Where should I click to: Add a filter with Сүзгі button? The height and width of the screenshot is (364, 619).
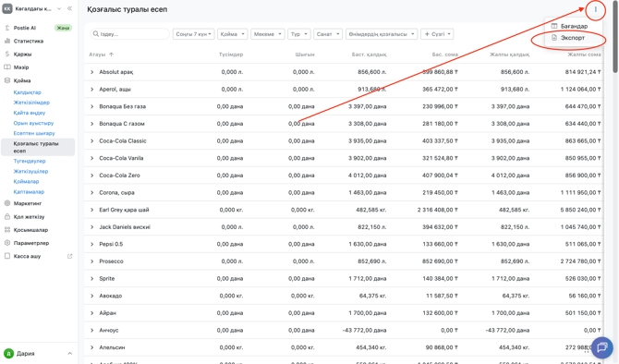(x=437, y=34)
